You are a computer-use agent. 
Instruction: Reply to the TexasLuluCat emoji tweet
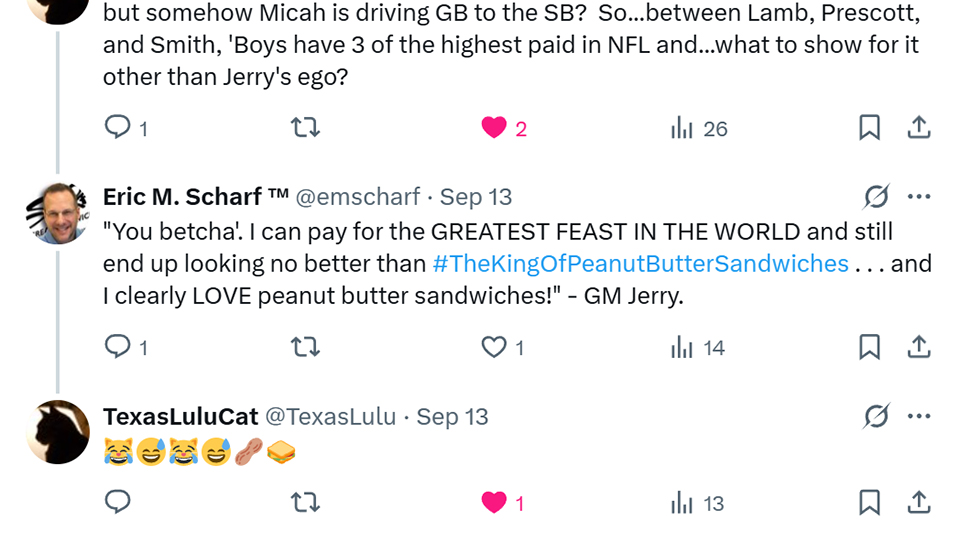(118, 502)
